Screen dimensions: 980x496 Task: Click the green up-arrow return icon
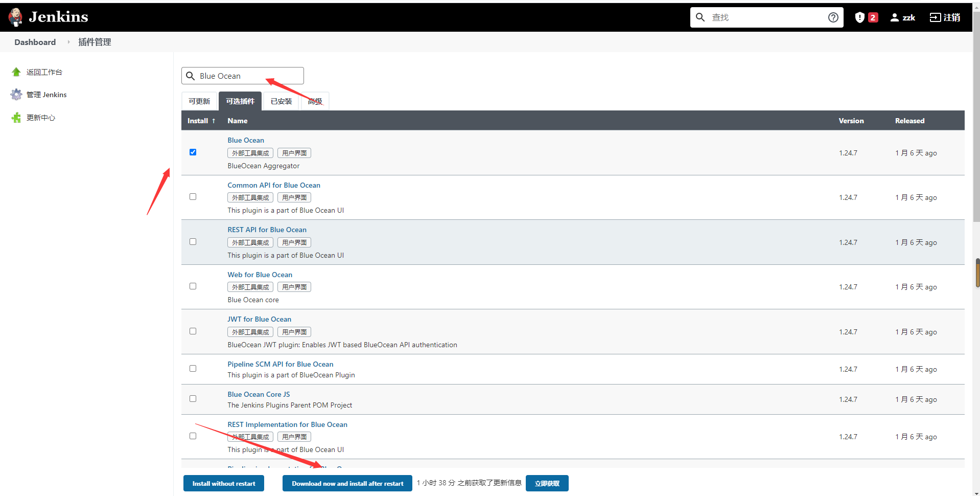16,72
